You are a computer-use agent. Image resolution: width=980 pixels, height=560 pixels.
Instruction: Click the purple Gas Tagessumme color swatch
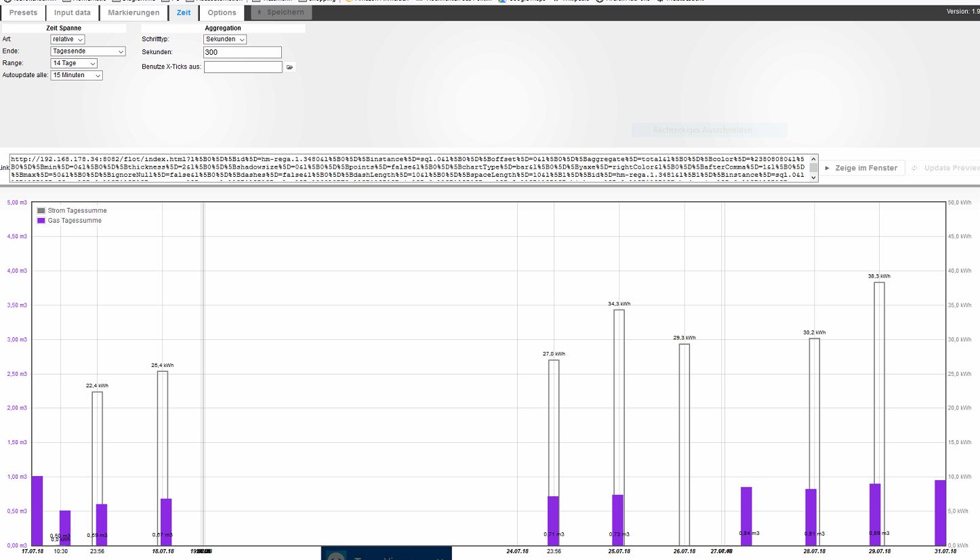click(x=41, y=220)
